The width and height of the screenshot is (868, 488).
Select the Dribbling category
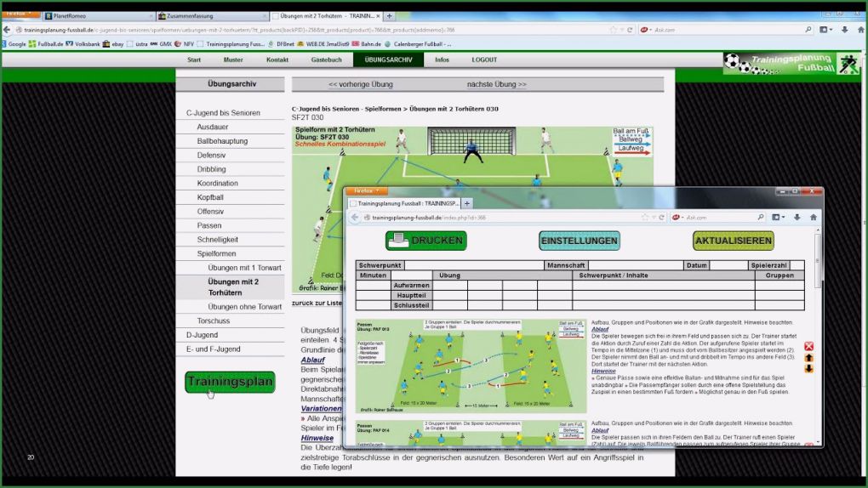coord(211,169)
